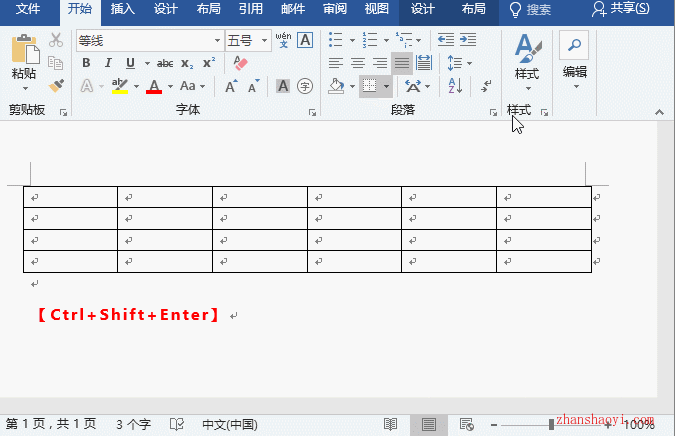Viewport: 675px width, 436px height.
Task: Center align the text
Action: coord(358,63)
